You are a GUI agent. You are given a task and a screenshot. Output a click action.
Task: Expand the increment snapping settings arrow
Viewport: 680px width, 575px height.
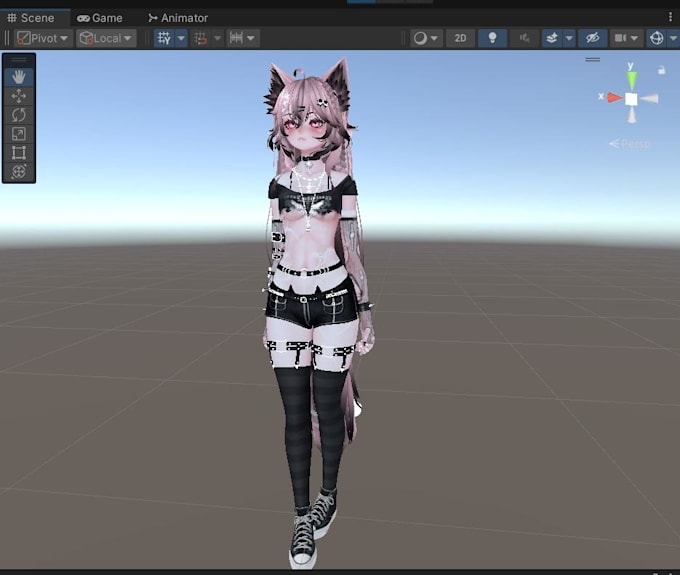[x=251, y=38]
